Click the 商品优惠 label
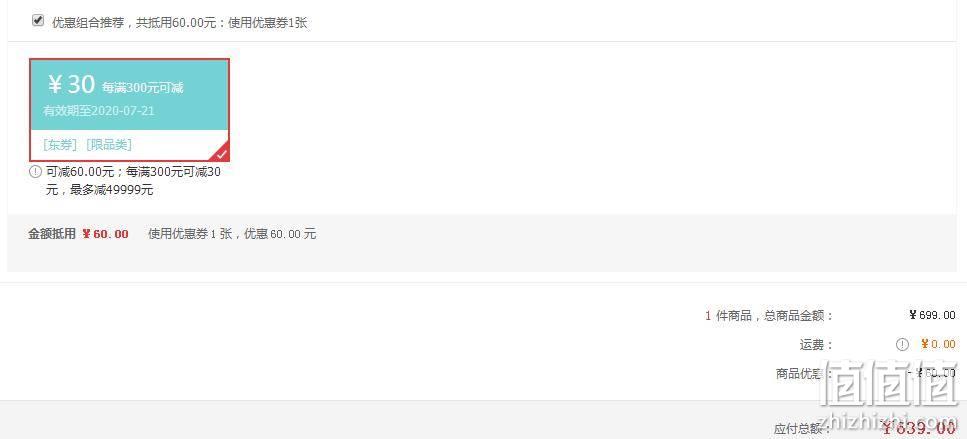Screen dimensions: 967x439 click(804, 374)
